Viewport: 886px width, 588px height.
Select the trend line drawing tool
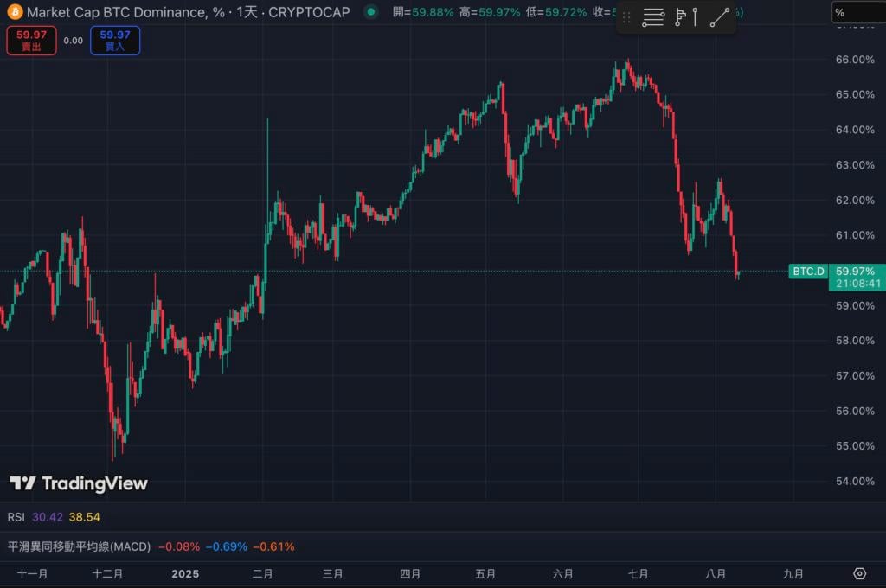point(720,17)
